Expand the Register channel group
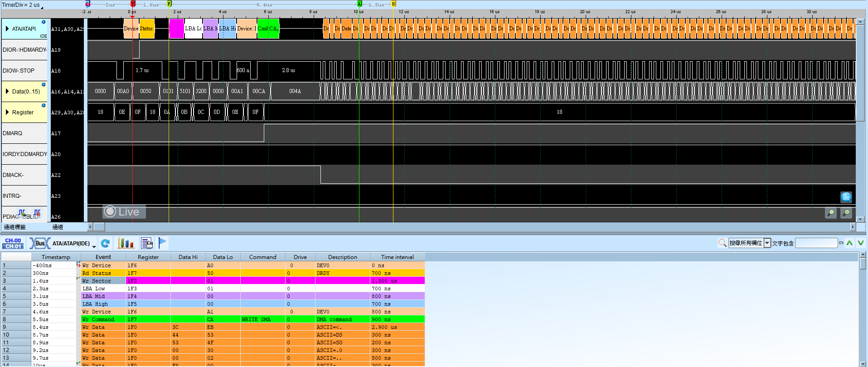The height and width of the screenshot is (367, 868). [x=7, y=112]
